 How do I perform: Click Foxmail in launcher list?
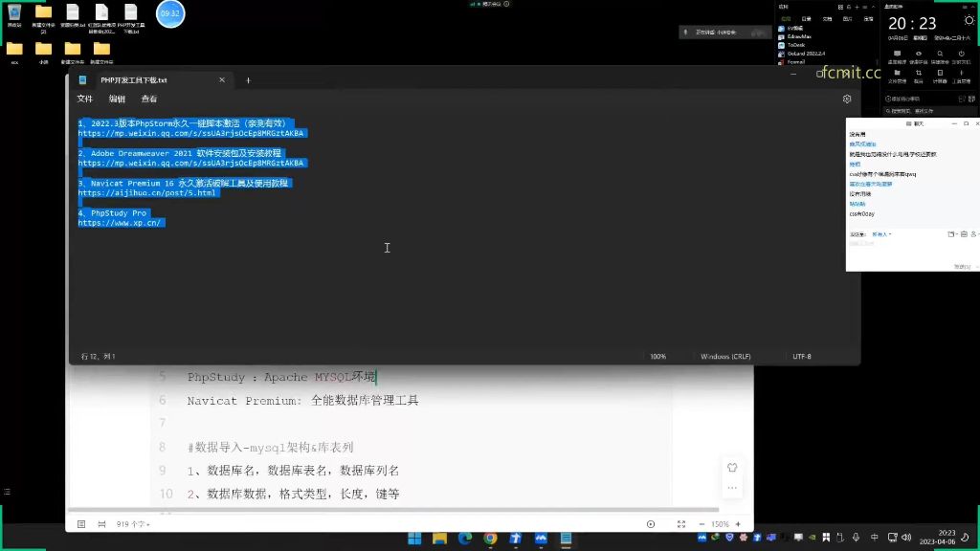[795, 62]
